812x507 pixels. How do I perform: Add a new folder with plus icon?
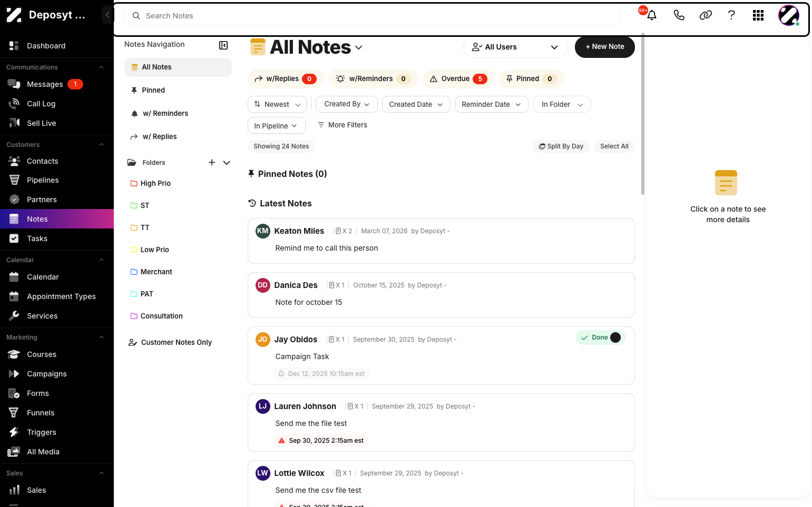coord(212,163)
